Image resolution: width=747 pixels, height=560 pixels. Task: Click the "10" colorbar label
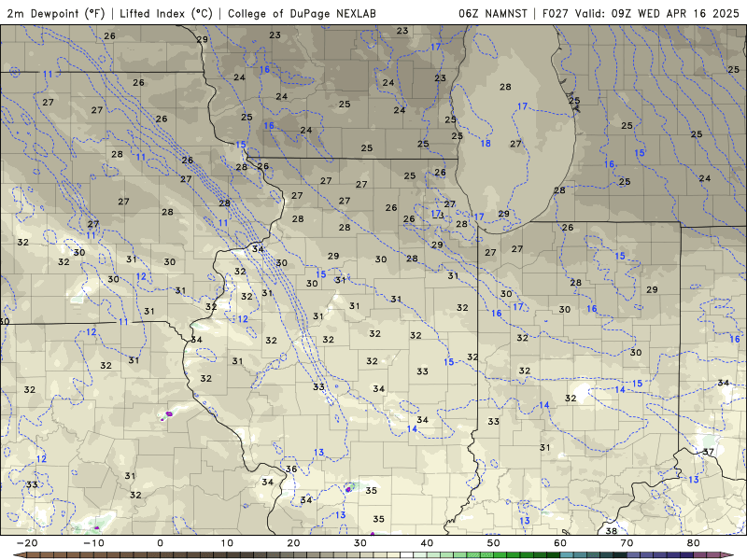tap(227, 543)
